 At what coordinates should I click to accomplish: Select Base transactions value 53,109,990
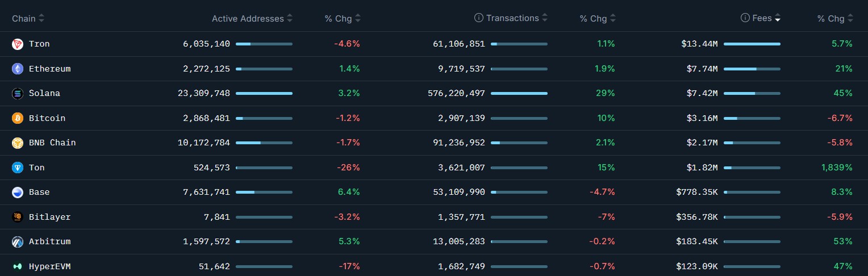pyautogui.click(x=459, y=193)
